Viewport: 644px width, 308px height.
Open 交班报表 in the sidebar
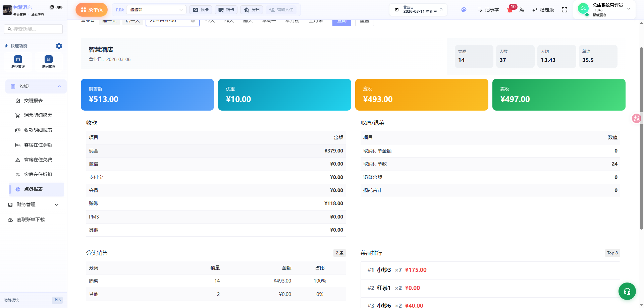[x=33, y=101]
